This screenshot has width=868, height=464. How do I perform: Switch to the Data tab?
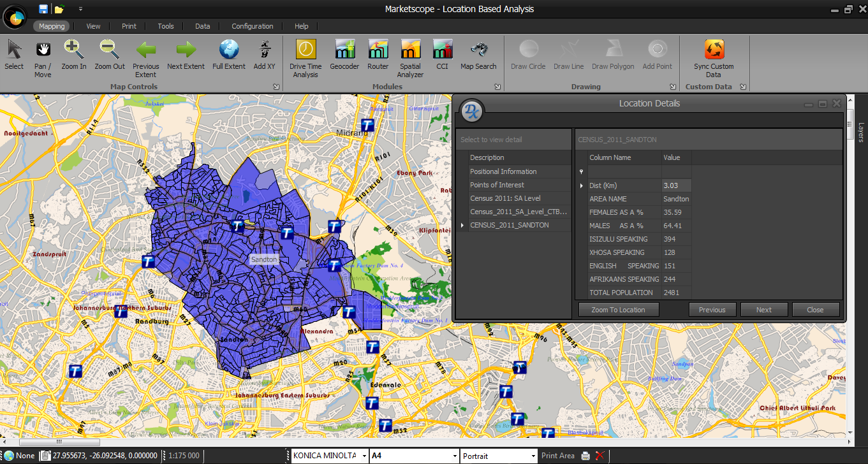click(202, 26)
